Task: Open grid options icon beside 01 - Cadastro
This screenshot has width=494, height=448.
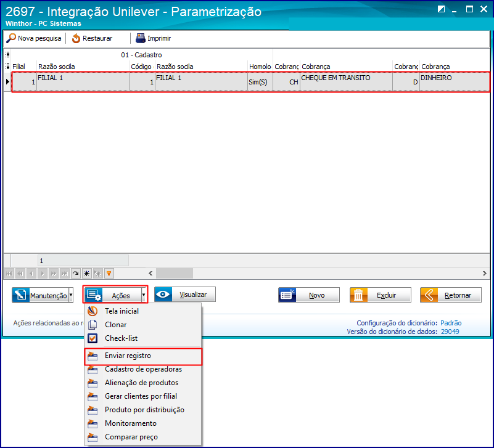Action: pos(7,54)
